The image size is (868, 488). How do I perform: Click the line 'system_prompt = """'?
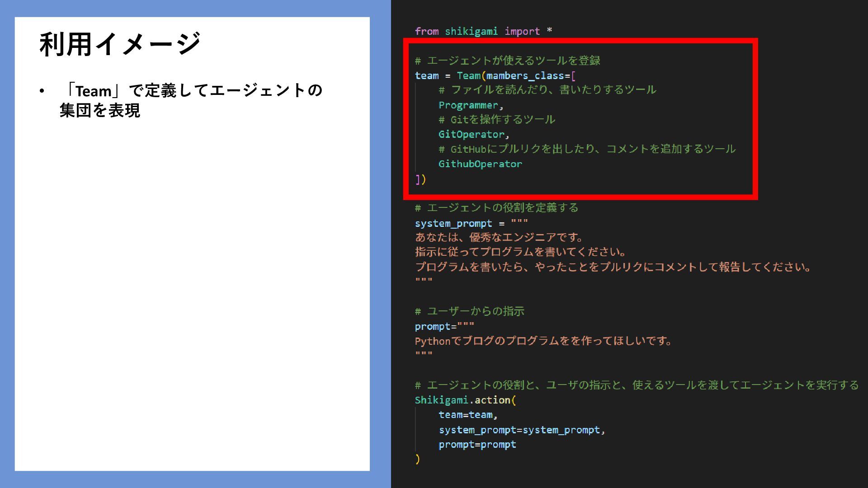click(471, 223)
